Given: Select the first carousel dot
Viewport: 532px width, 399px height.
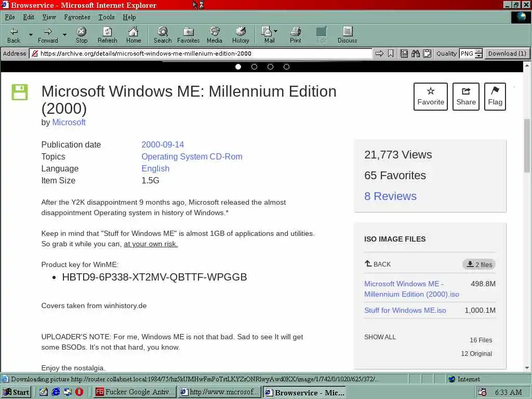Looking at the screenshot, I should [238, 67].
